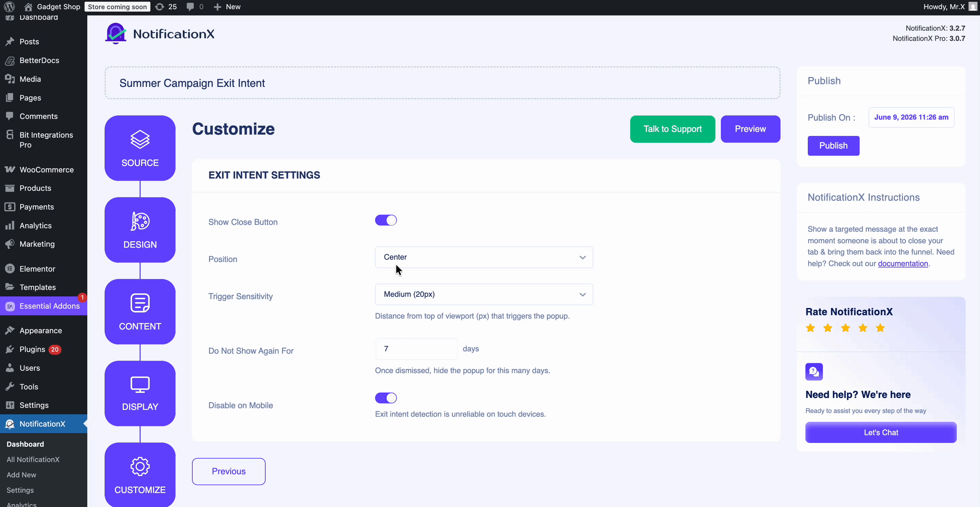
Task: Click the updates refresh icon showing 25
Action: [160, 7]
